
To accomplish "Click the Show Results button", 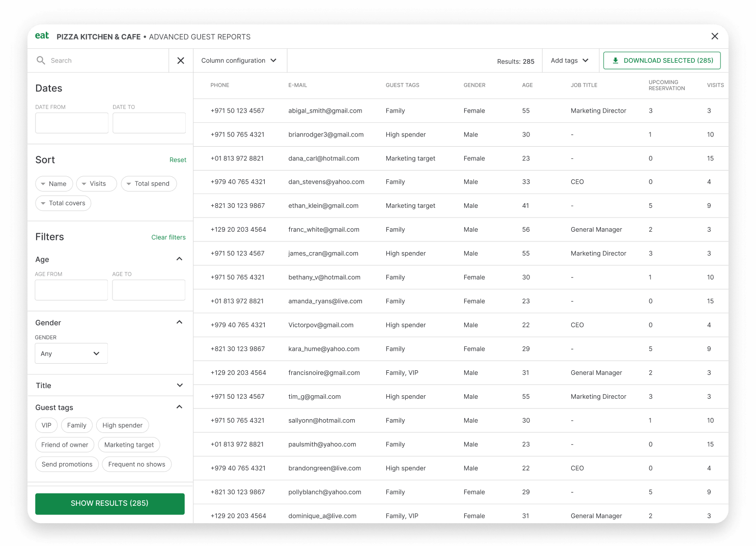I will [109, 503].
